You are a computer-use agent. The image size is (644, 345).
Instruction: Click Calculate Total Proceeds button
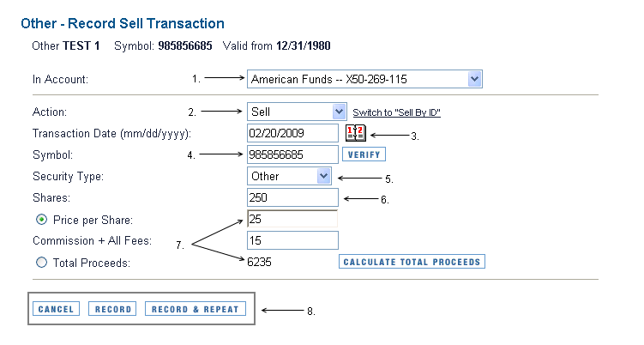pos(412,262)
